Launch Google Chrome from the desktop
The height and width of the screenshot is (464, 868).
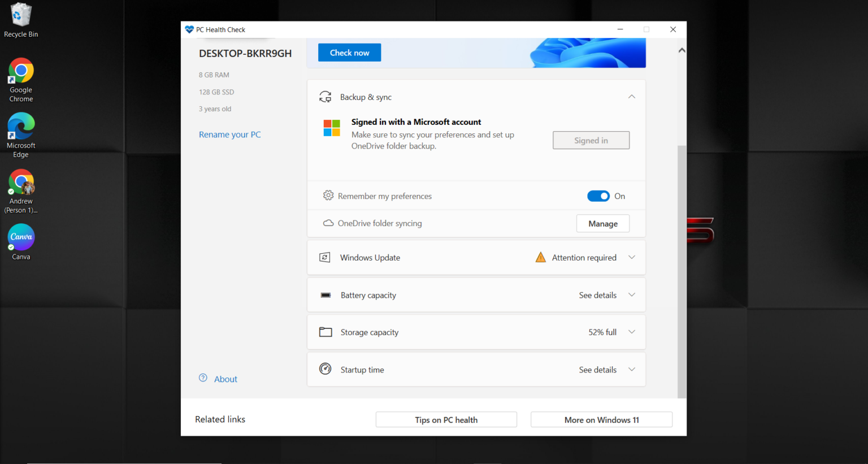21,80
